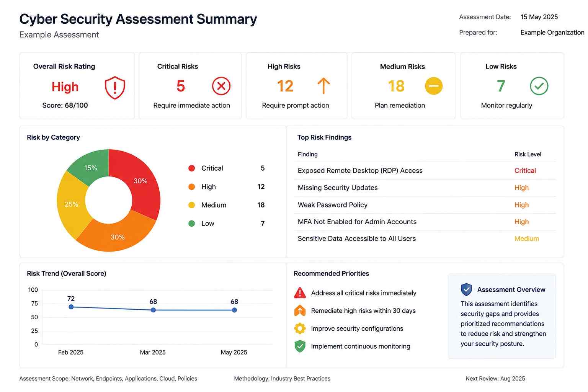Click legend Medium count 18

(x=261, y=205)
